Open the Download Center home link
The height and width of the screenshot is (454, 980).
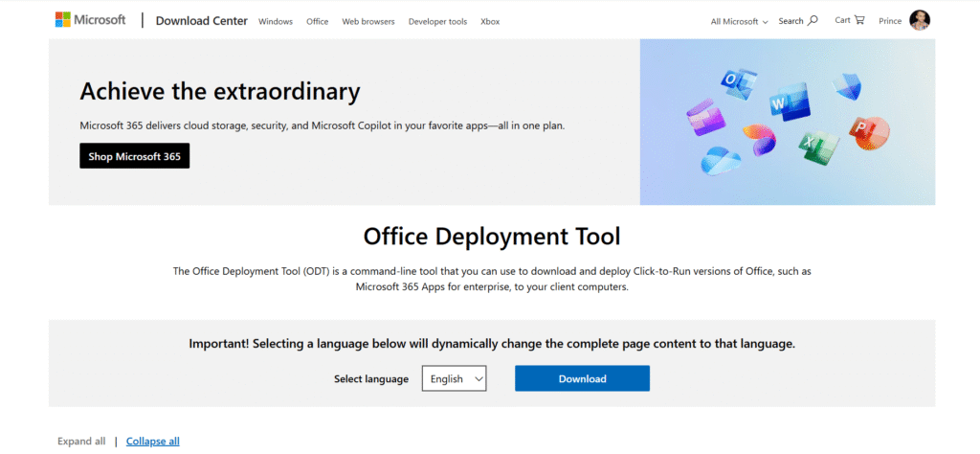[x=201, y=21]
